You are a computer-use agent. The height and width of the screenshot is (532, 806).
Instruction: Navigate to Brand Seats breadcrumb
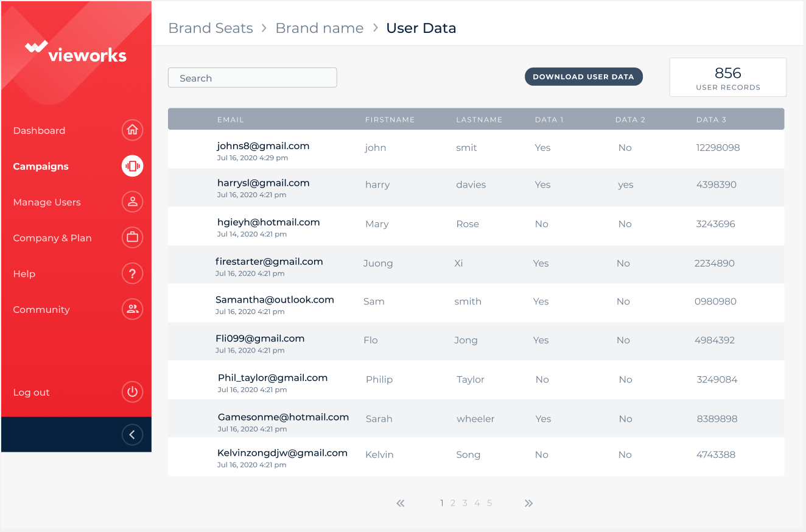click(211, 28)
